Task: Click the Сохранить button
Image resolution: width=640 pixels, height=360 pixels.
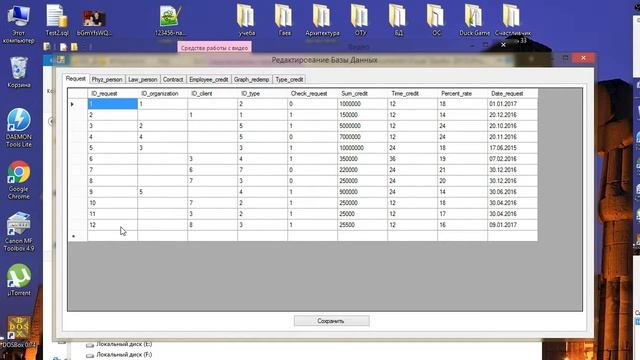Action: tap(331, 321)
